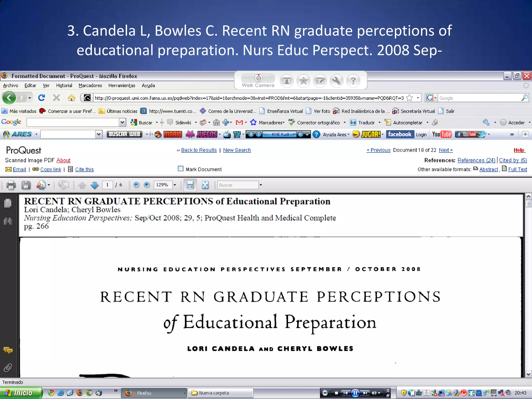Viewport: 532px width, 399px height.
Task: Reload the page with the refresh icon
Action: [x=42, y=98]
